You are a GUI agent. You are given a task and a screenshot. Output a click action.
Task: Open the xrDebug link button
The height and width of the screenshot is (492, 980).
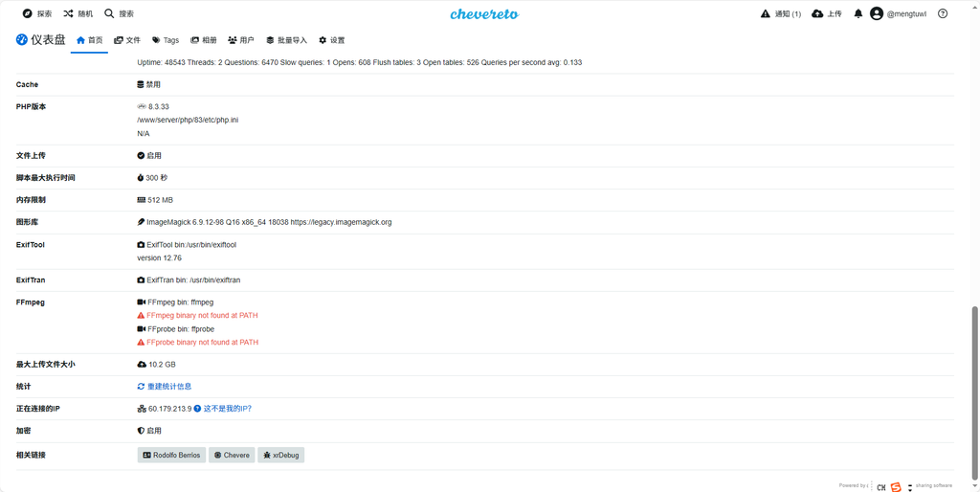point(280,455)
